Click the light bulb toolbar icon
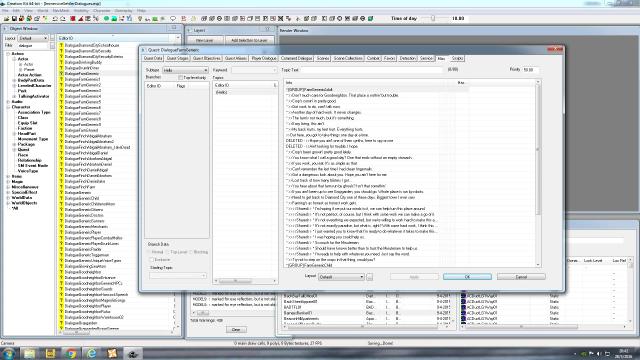The width and height of the screenshot is (640, 360). (140, 19)
